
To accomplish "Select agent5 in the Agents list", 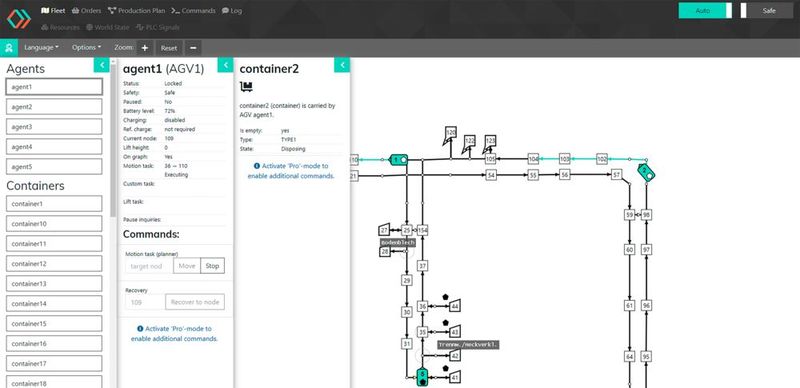I will coord(54,166).
